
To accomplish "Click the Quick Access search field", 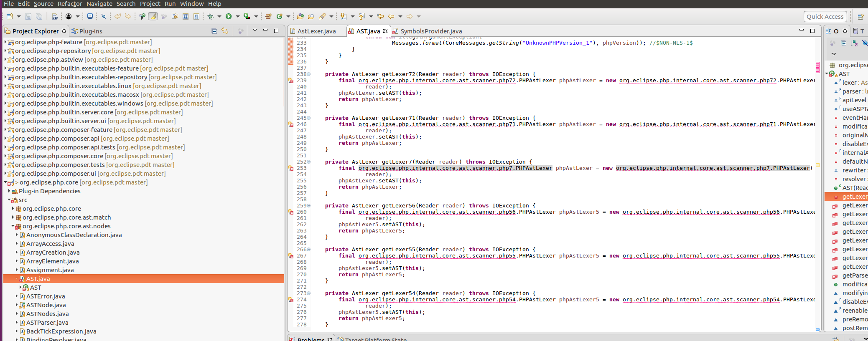I will 825,17.
